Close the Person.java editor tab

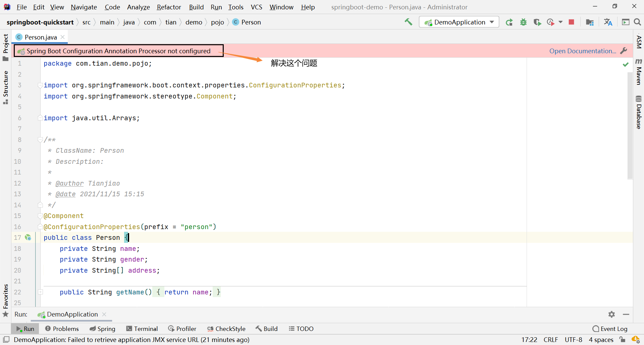63,37
